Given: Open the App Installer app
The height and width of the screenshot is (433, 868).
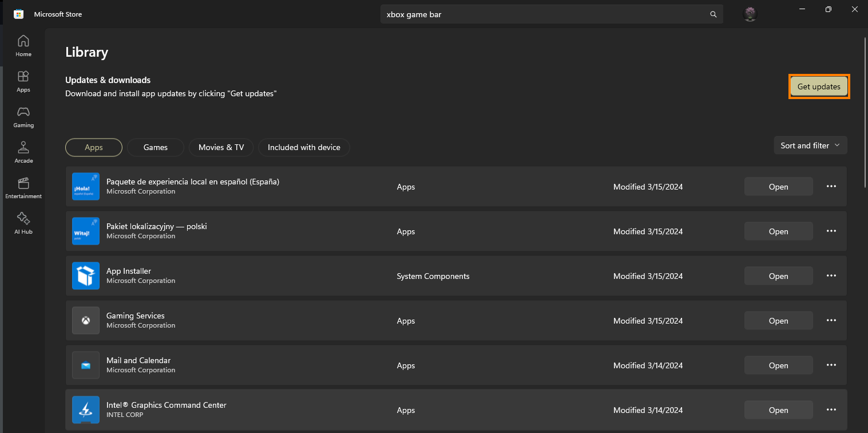Looking at the screenshot, I should click(778, 276).
